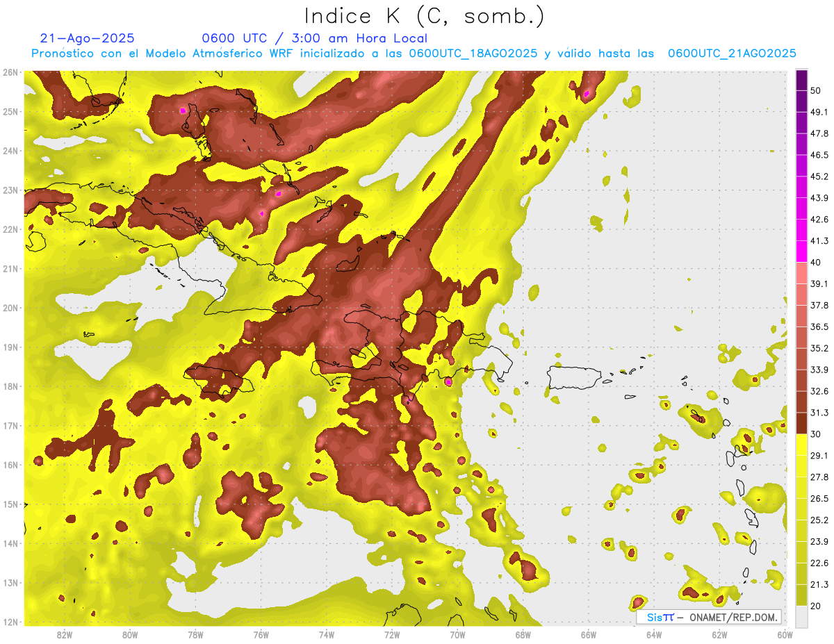Select the olive swatch between 20 and 21.3
Image resolution: width=834 pixels, height=644 pixels.
pos(801,595)
